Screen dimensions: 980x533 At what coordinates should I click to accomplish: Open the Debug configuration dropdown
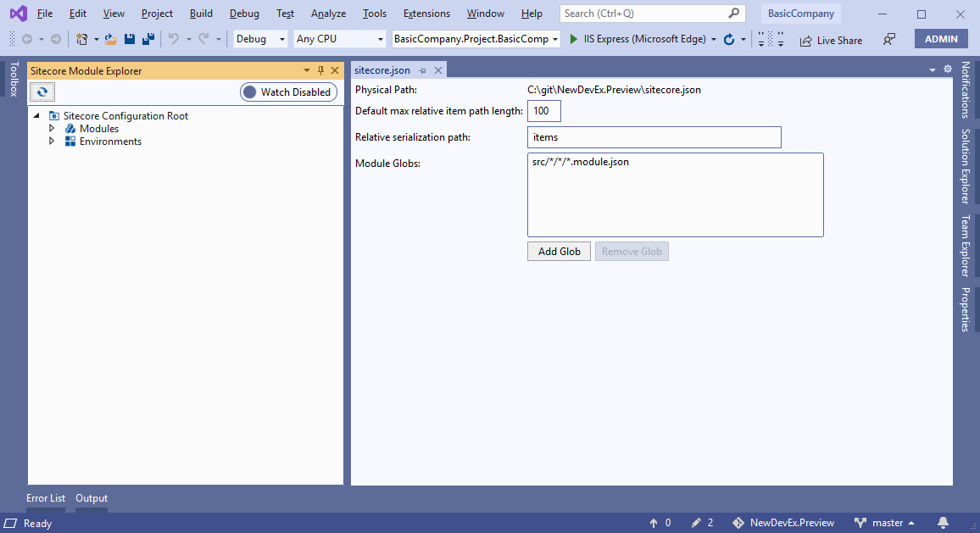coord(260,39)
